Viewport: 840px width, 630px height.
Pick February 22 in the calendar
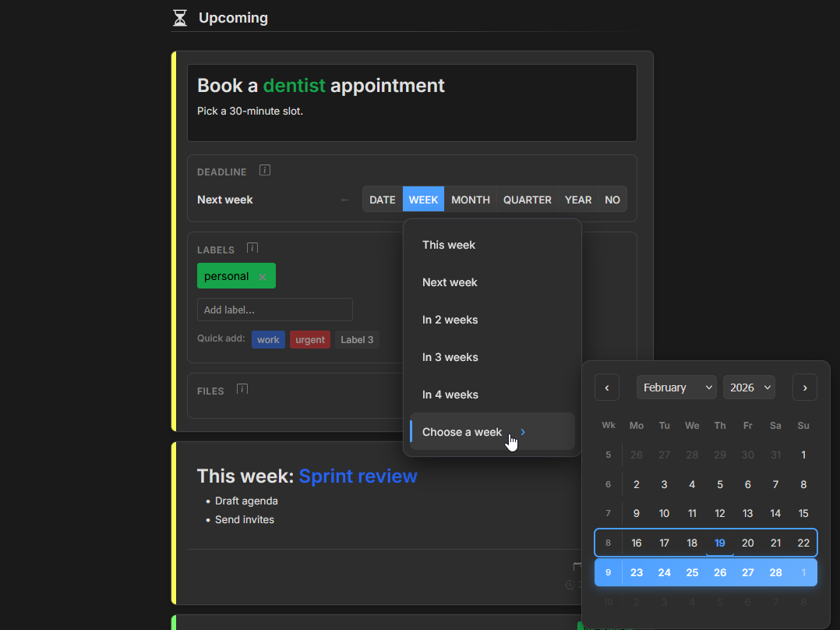tap(803, 543)
